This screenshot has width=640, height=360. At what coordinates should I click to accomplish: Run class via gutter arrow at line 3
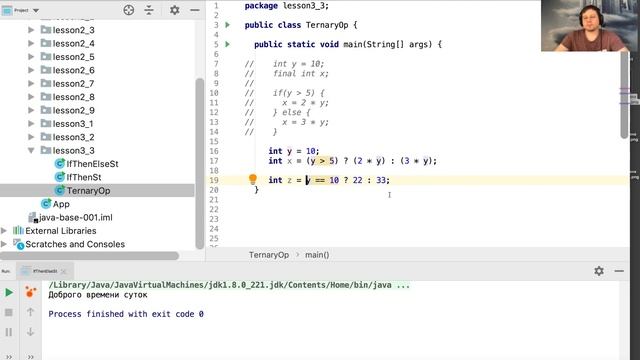[228, 25]
